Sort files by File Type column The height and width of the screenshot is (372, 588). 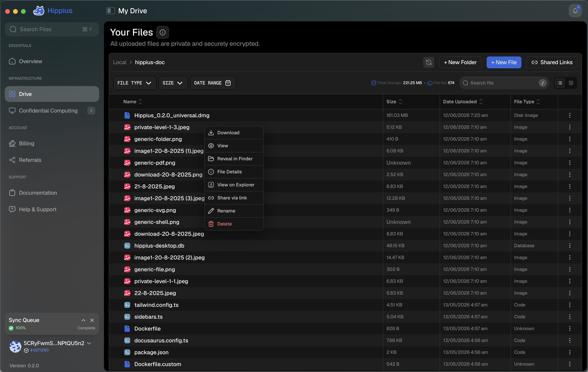[x=527, y=102]
